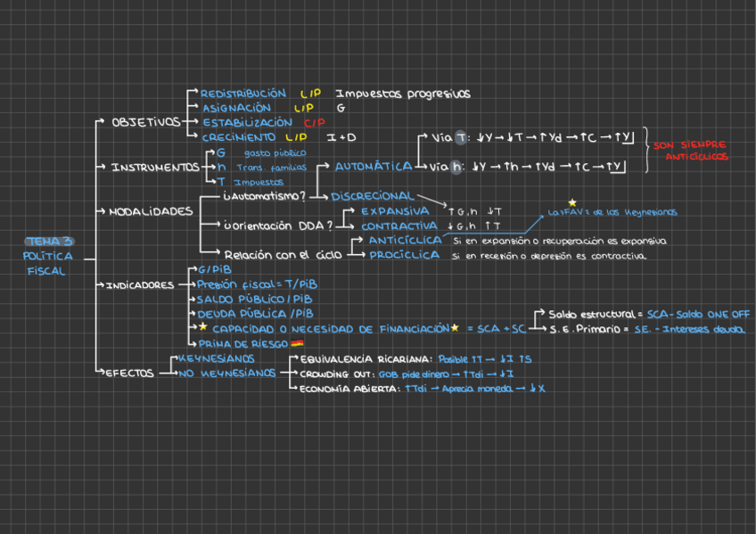Click the star after FINANCIACIÓN
This screenshot has width=756, height=534.
point(456,328)
